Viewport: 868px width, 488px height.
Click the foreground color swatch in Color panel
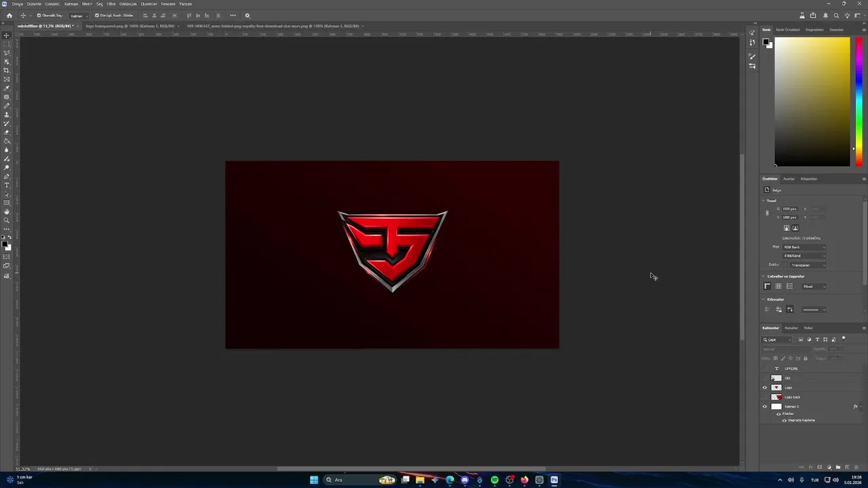pyautogui.click(x=766, y=42)
